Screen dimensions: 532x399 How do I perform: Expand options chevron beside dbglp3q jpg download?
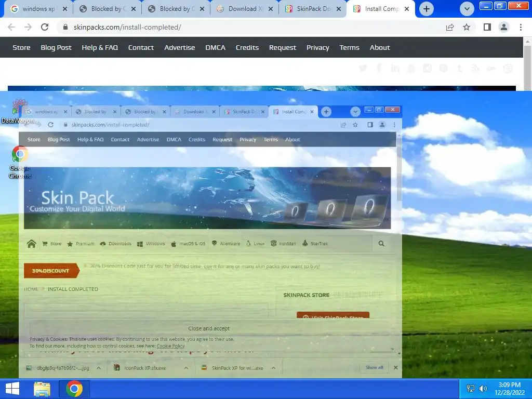[x=98, y=368]
